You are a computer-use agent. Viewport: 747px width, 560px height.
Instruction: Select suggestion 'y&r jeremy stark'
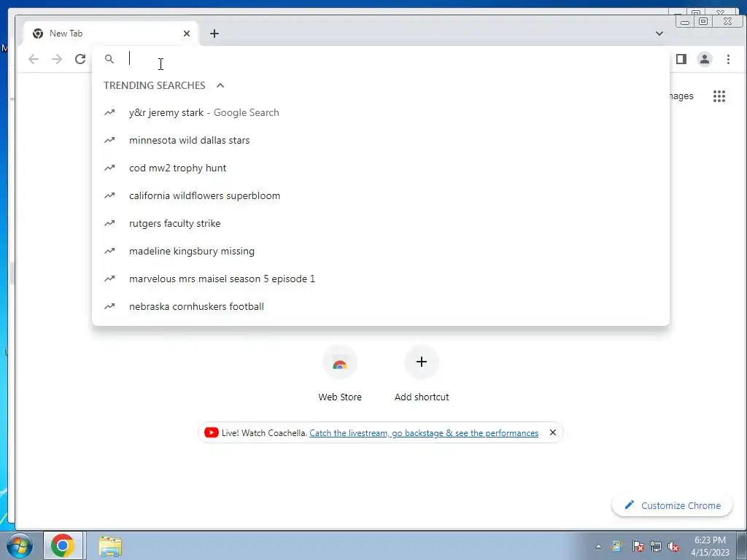click(x=381, y=113)
